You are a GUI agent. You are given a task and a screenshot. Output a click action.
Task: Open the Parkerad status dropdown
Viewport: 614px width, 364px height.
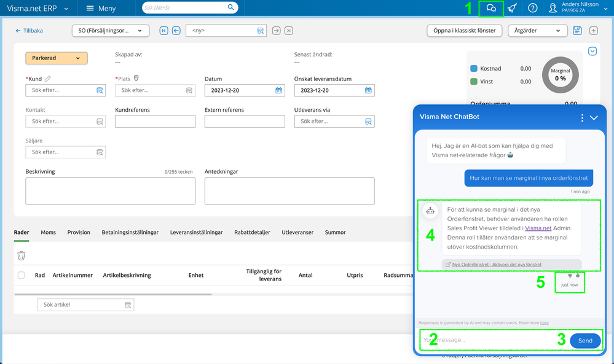coord(57,58)
